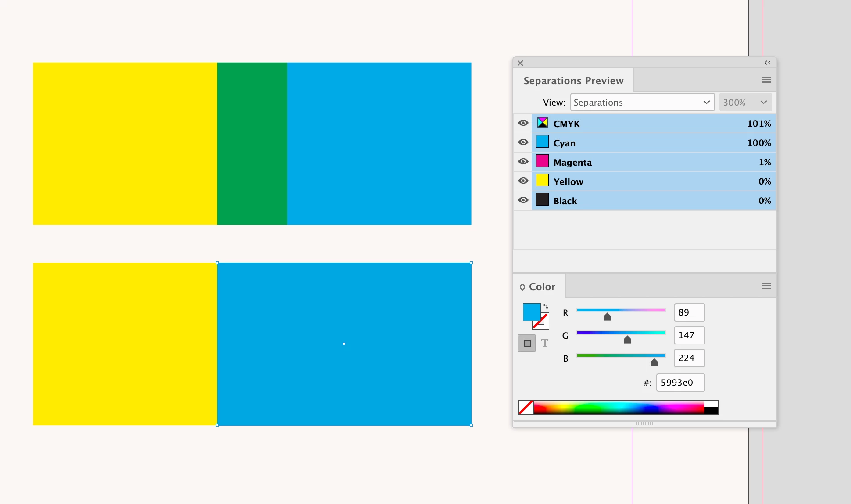Hide the Black ink plate
The height and width of the screenshot is (504, 851).
pyautogui.click(x=523, y=200)
